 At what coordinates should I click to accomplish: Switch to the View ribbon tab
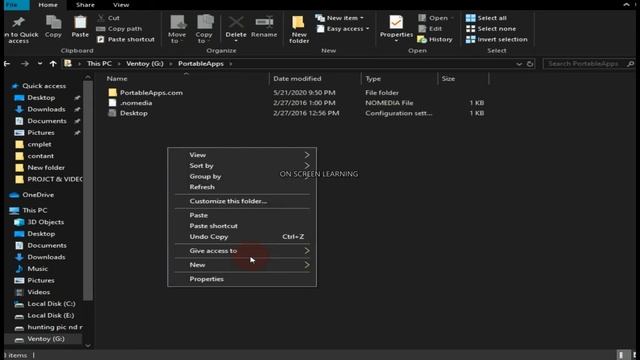coord(121,5)
